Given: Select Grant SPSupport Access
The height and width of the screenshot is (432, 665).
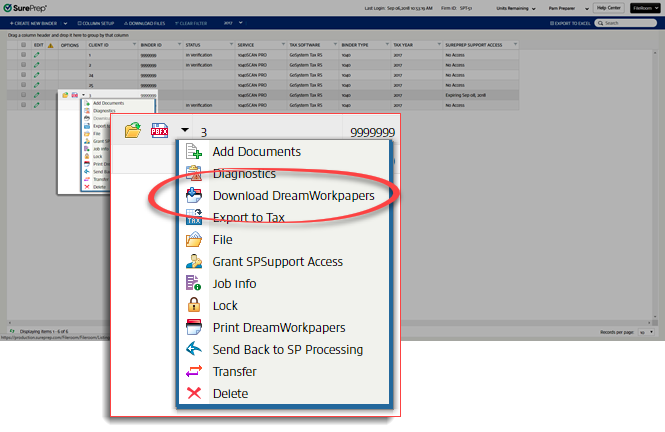Looking at the screenshot, I should [x=277, y=262].
